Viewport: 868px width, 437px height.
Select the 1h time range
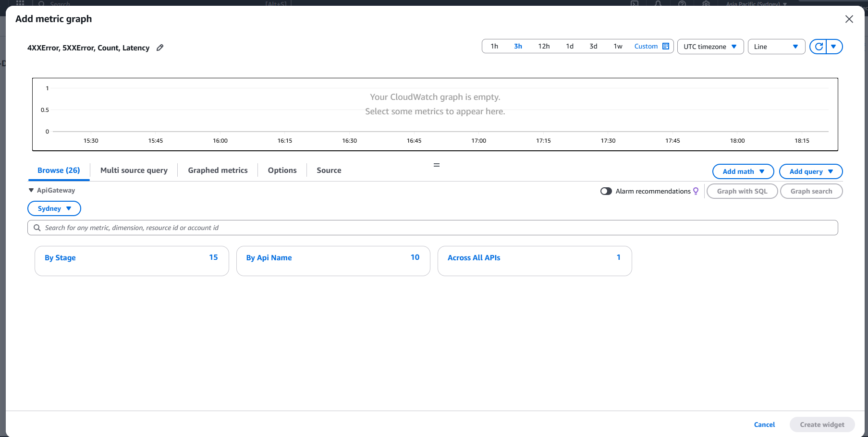[x=494, y=46]
